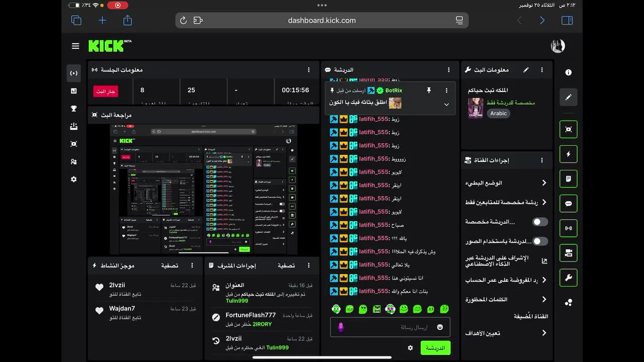Open channel actions panel three-dot menu
This screenshot has width=644, height=362.
[542, 160]
